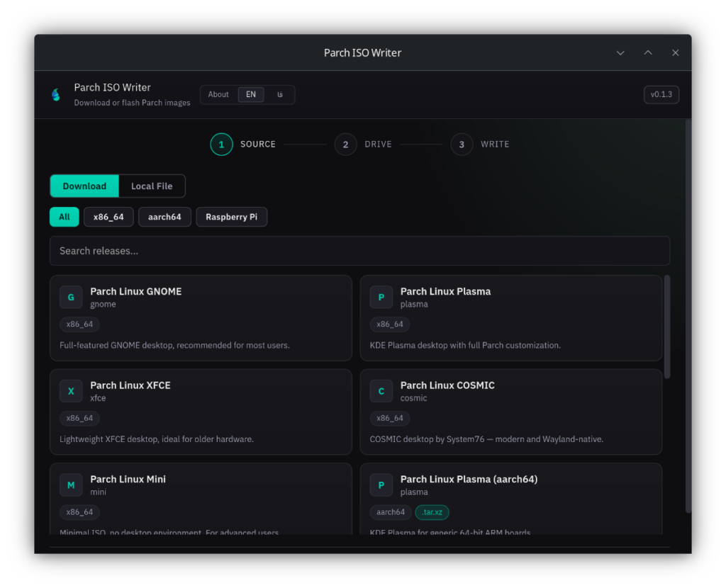Click the GNOME description text
This screenshot has height=588, width=726.
(x=174, y=346)
